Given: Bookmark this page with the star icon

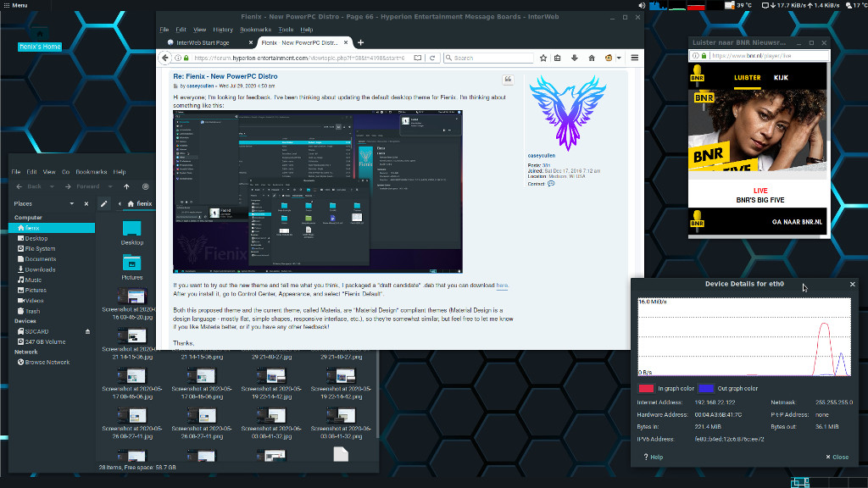Looking at the screenshot, I should click(543, 58).
